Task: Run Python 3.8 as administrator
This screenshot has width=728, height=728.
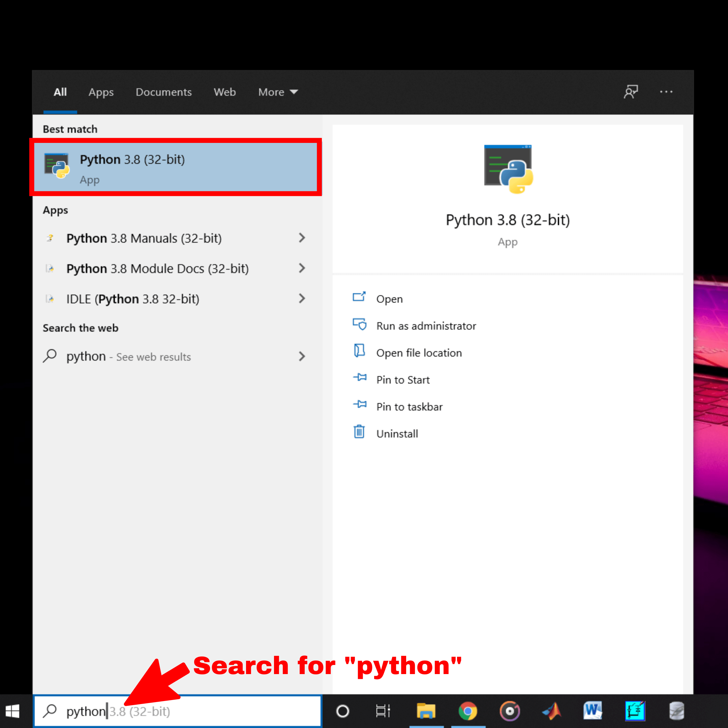Action: point(426,326)
